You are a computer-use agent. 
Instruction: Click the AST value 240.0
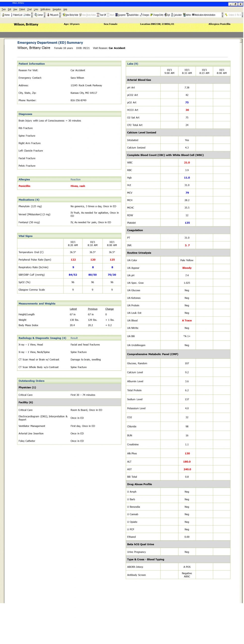(x=187, y=469)
